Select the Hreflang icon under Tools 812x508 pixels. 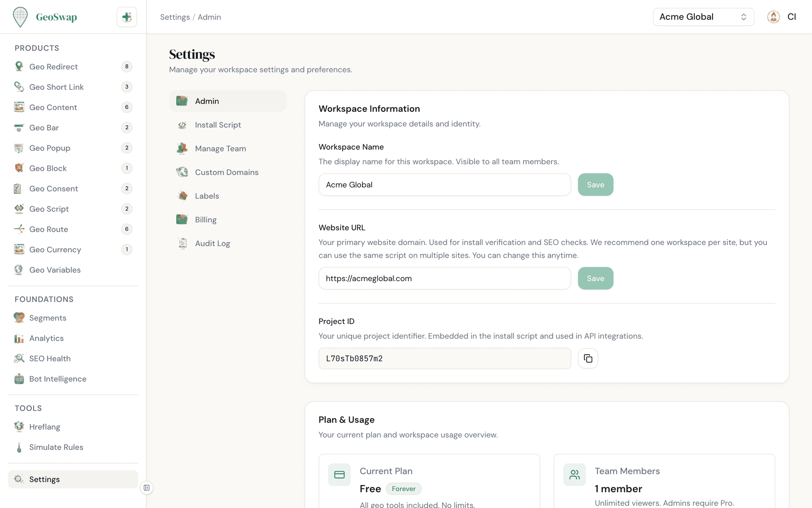click(19, 427)
